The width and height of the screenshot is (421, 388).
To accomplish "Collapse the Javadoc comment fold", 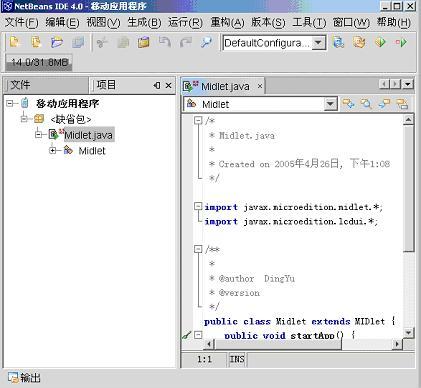I will coord(198,249).
